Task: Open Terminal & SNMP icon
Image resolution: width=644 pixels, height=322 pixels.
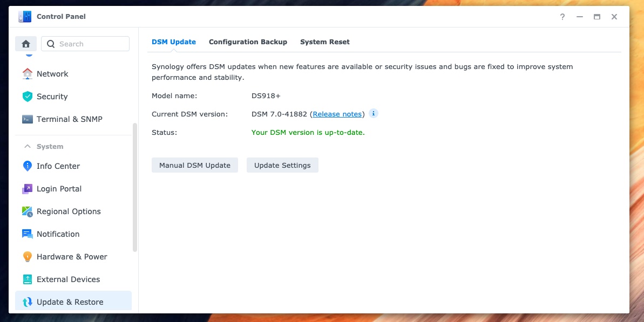Action: coord(27,119)
